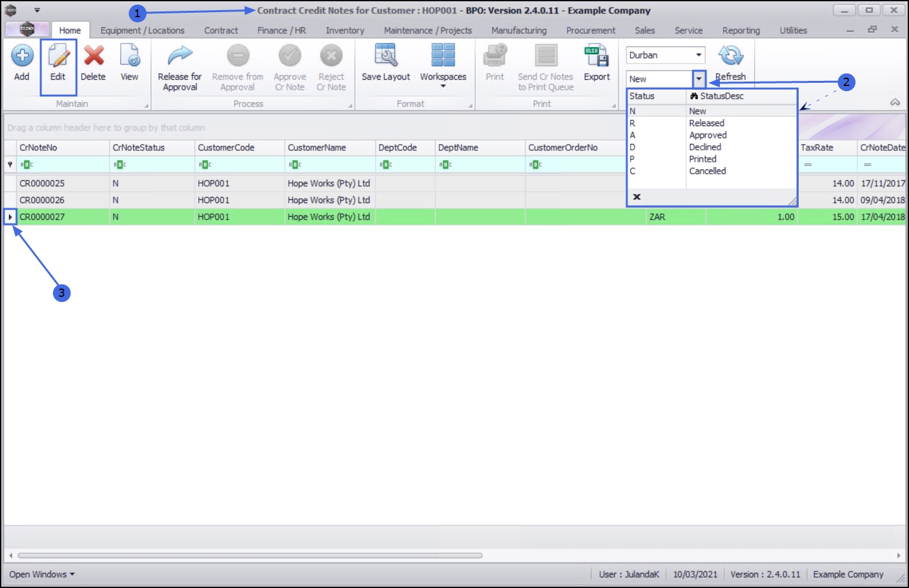Select New in the status list
909x588 pixels.
(712, 111)
